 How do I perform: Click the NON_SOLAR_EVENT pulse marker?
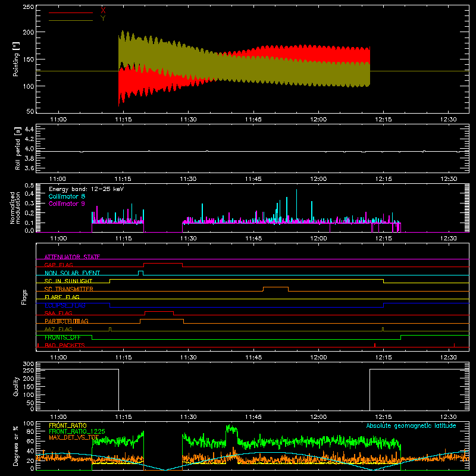(x=140, y=273)
